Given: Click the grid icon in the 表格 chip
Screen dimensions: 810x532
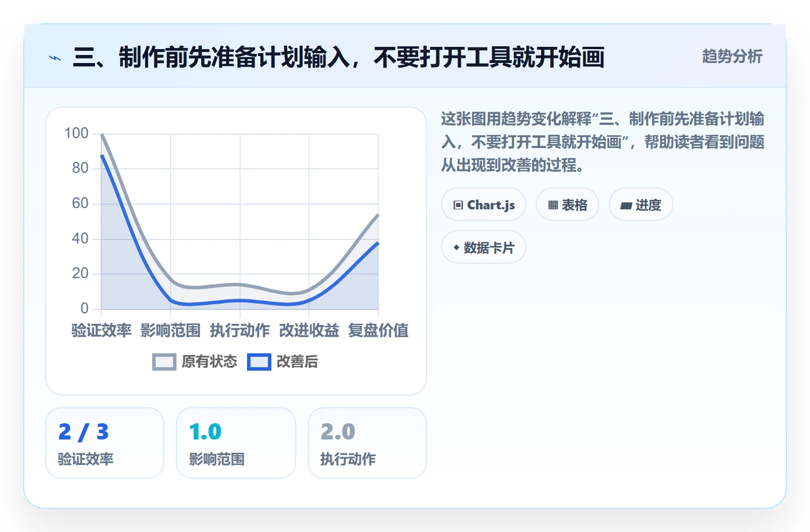Looking at the screenshot, I should 553,205.
